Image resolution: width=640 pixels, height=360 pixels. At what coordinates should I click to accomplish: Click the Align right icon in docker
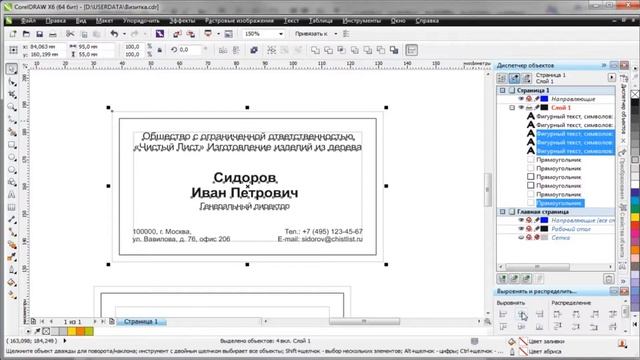(540, 314)
